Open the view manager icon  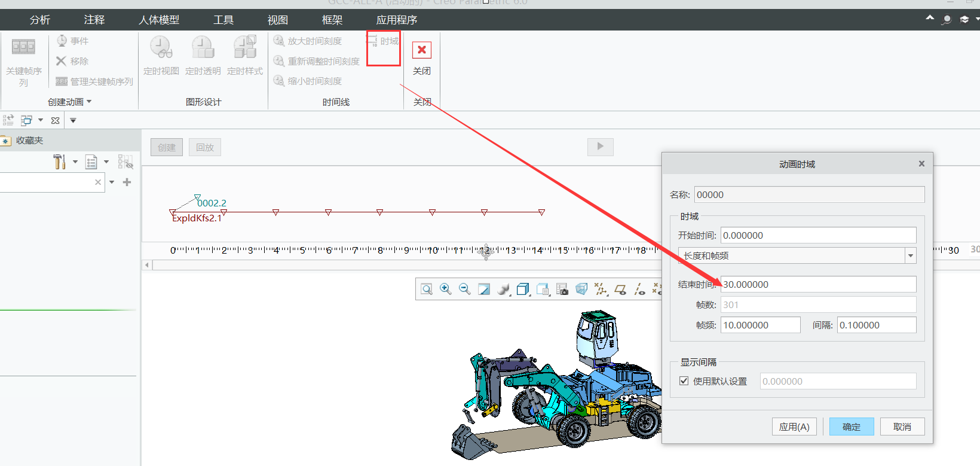(x=543, y=290)
